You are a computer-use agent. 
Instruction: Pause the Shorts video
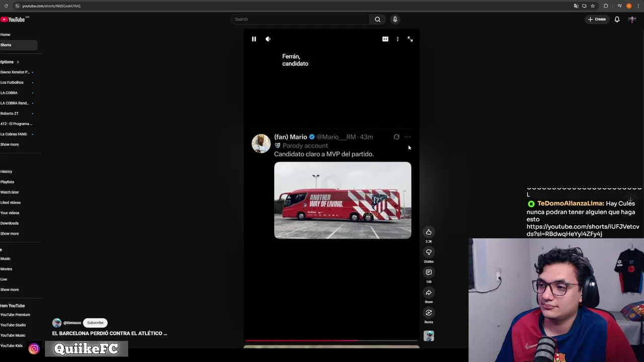[254, 39]
